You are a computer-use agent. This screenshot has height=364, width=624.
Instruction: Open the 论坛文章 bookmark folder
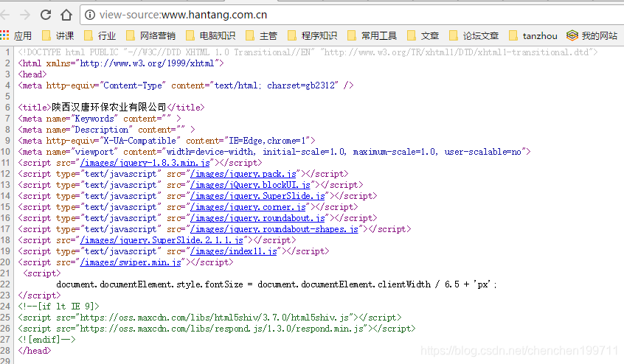click(474, 36)
